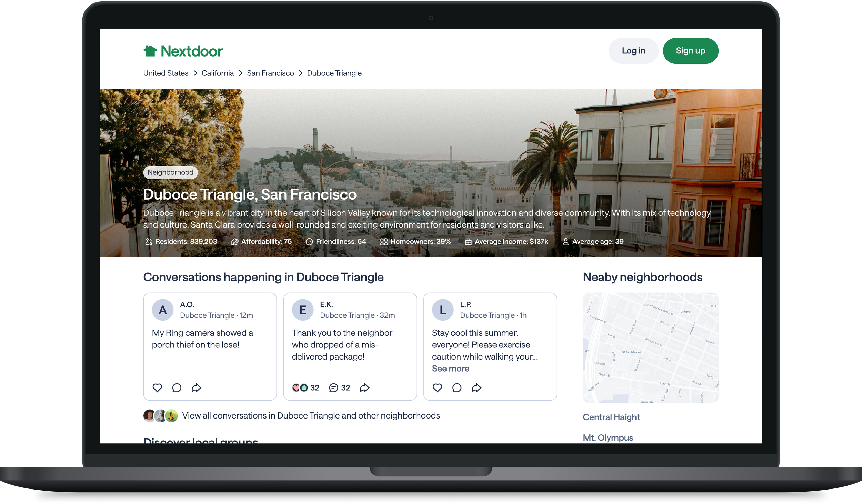Navigate to California breadcrumb

pos(218,73)
